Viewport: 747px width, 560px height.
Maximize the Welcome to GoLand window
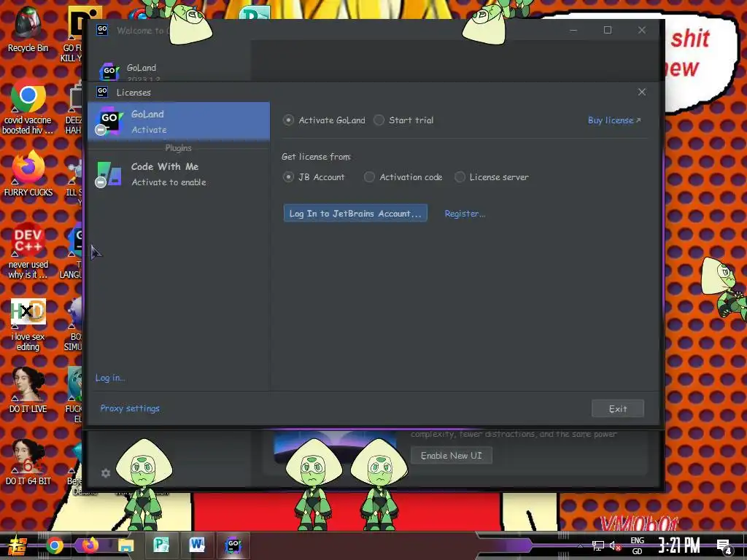(x=608, y=30)
